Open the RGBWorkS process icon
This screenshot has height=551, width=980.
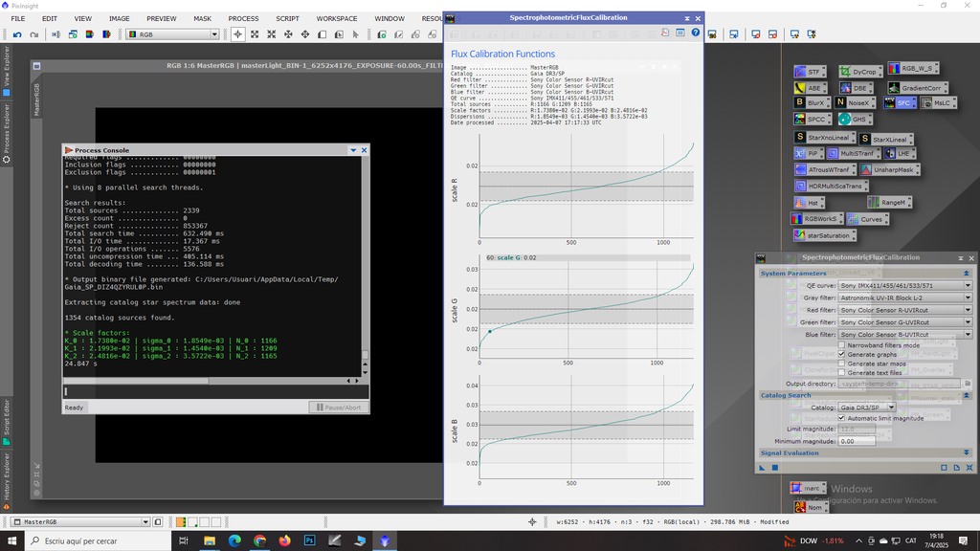[816, 219]
